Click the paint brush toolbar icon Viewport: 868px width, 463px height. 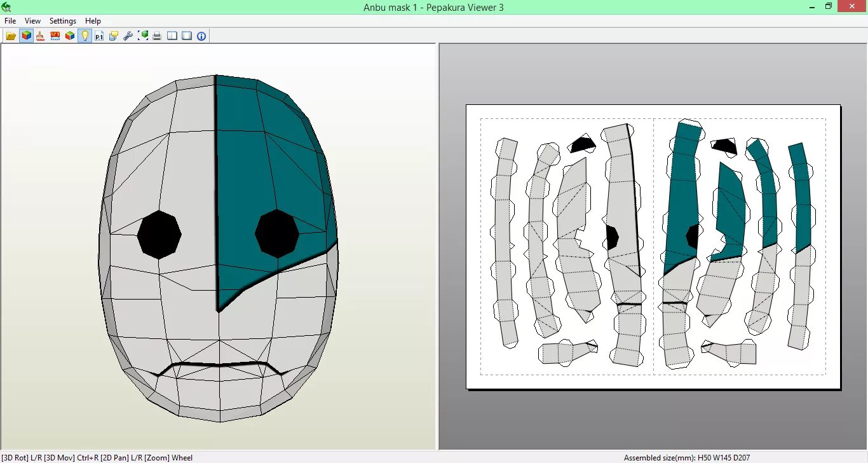(40, 36)
